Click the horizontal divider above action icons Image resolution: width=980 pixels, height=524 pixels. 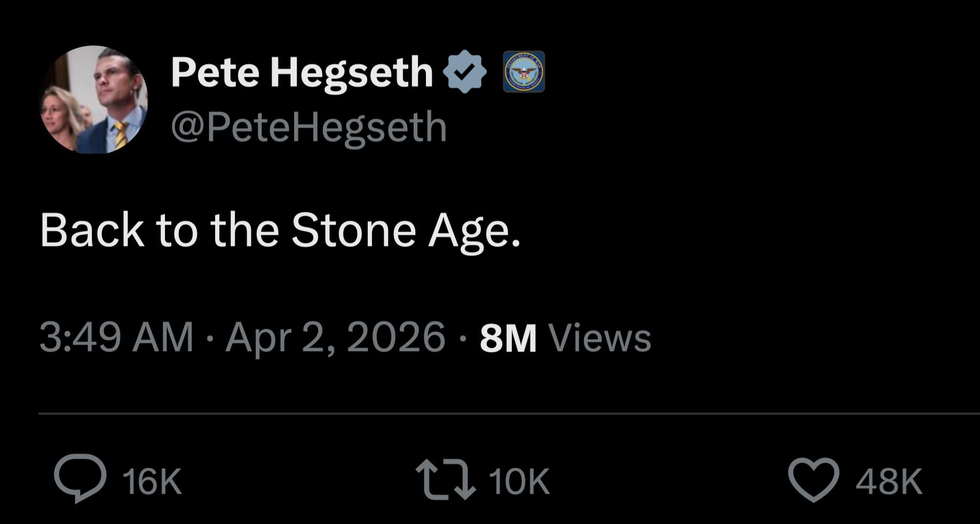(x=509, y=413)
